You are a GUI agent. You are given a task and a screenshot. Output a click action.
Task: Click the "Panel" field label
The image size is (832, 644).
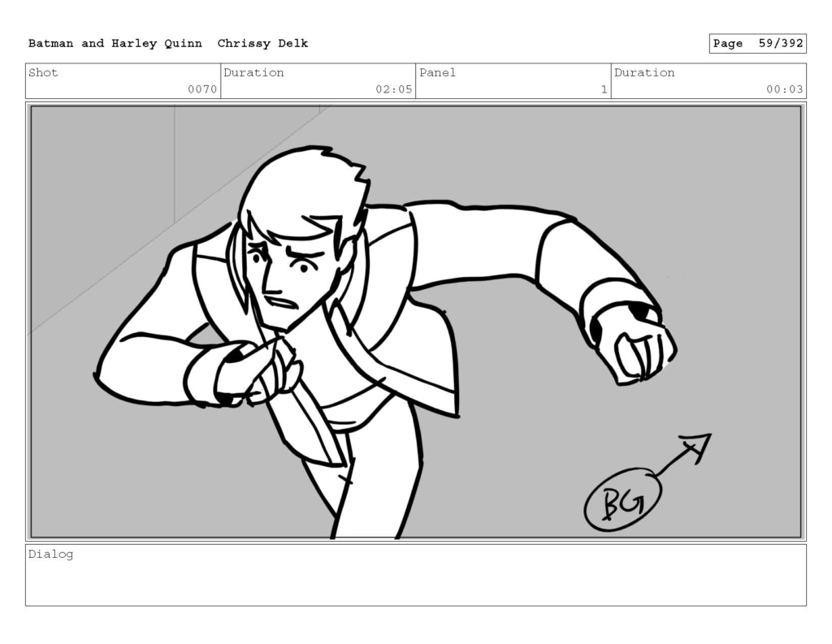437,72
